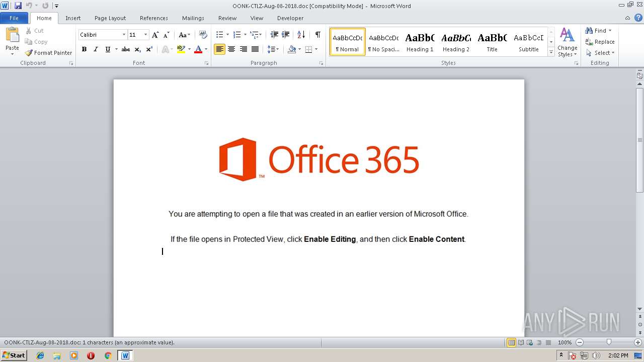Image resolution: width=644 pixels, height=362 pixels.
Task: Click the Paste clipboard icon
Action: point(12,35)
